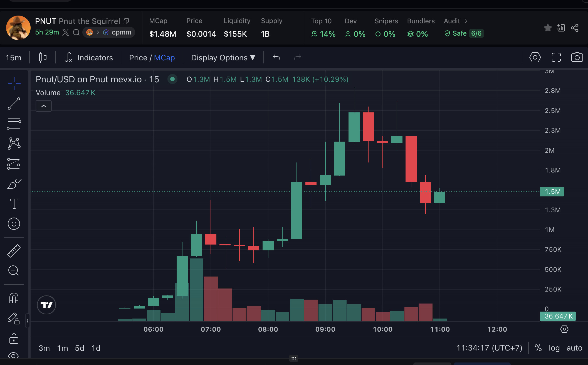
Task: Activate the zoom in tool
Action: (x=14, y=270)
